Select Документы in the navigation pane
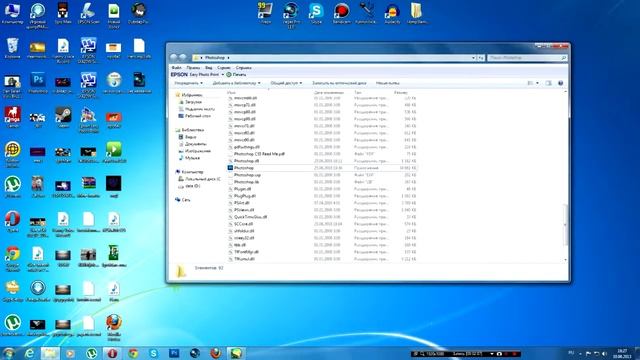This screenshot has height=360, width=640. coord(196,144)
